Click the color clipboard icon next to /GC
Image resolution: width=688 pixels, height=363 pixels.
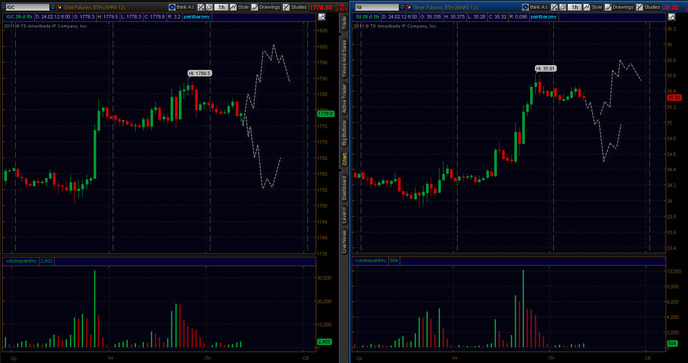59,7
